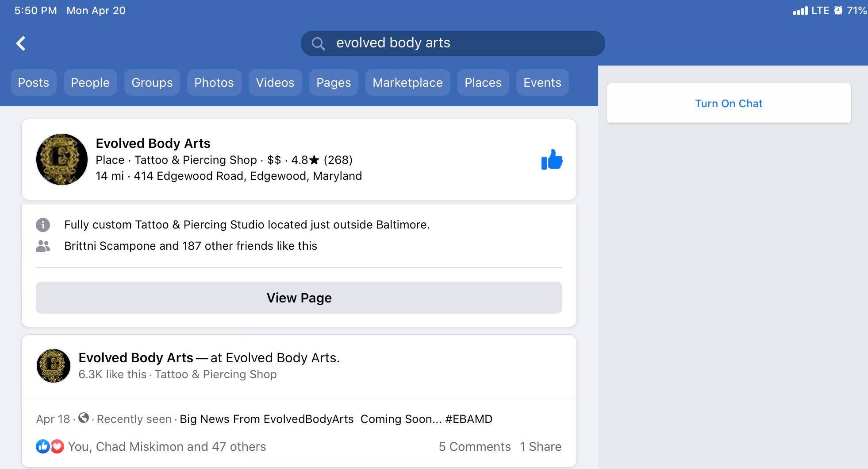
Task: Open the #EBAMD hashtag link
Action: click(469, 419)
